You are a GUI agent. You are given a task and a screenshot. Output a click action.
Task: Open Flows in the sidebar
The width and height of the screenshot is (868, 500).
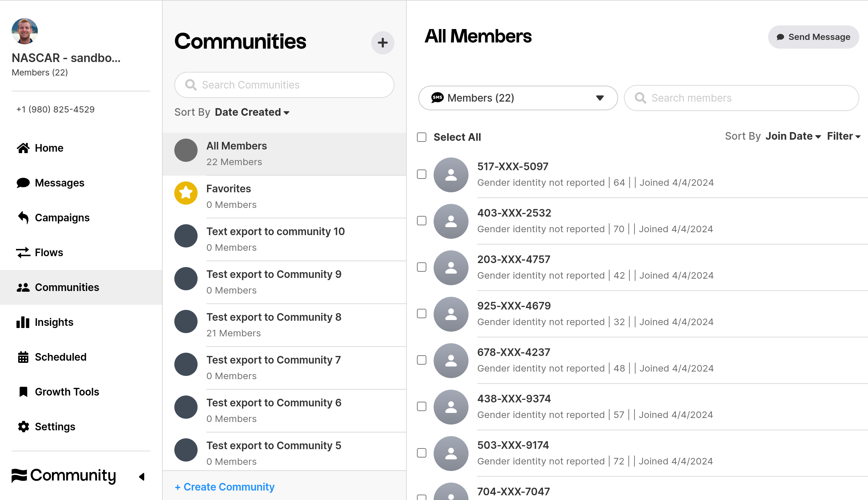point(81,253)
